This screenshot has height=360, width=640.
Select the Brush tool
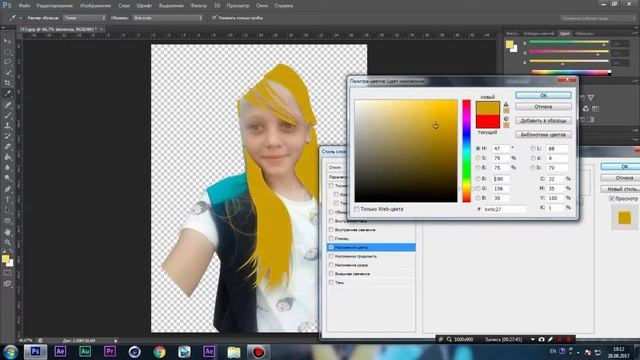tap(7, 115)
